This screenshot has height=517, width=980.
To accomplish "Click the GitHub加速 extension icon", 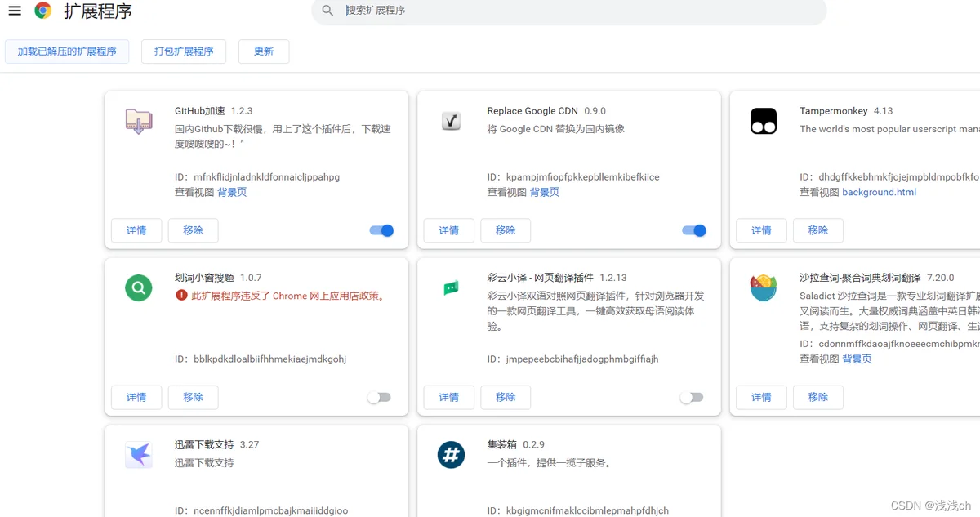I will (x=138, y=122).
